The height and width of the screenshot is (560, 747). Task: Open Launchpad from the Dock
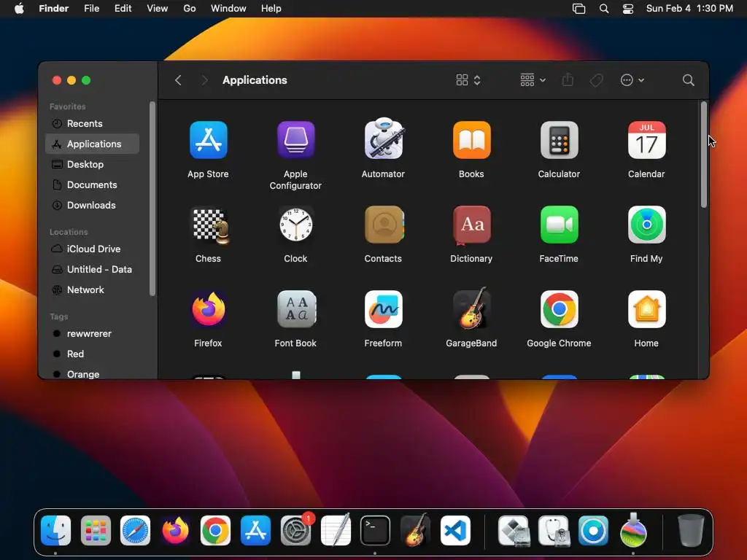(96, 531)
